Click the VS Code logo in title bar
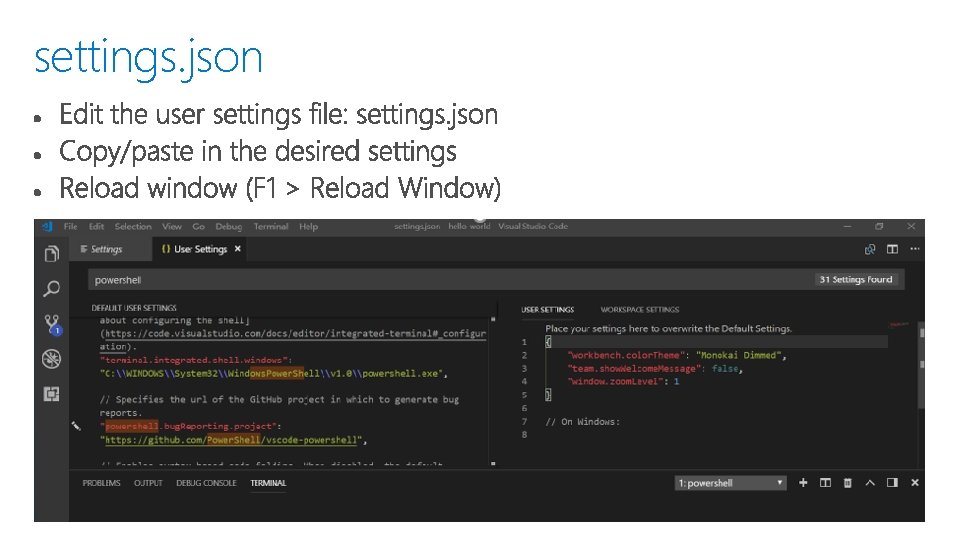This screenshot has height=540, width=960. pyautogui.click(x=47, y=227)
